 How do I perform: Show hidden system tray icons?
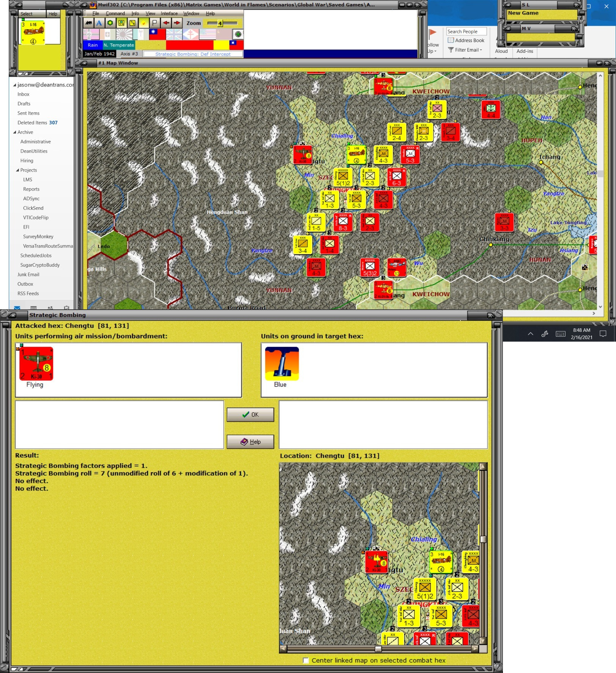click(x=531, y=334)
